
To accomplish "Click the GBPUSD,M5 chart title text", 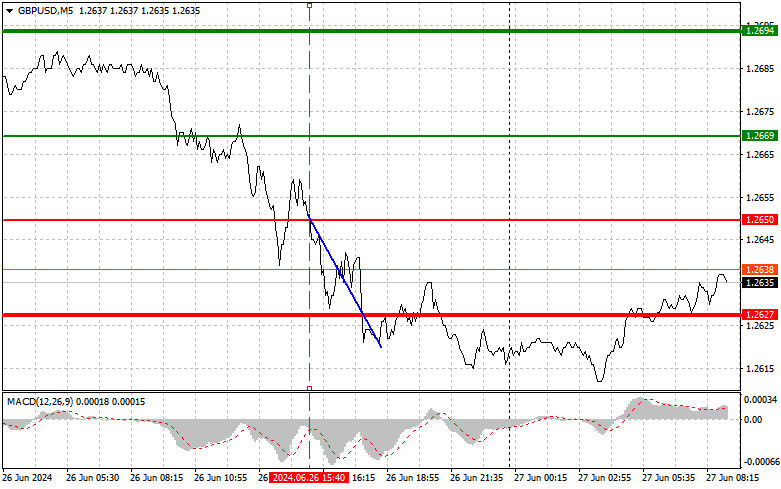I will pos(45,10).
